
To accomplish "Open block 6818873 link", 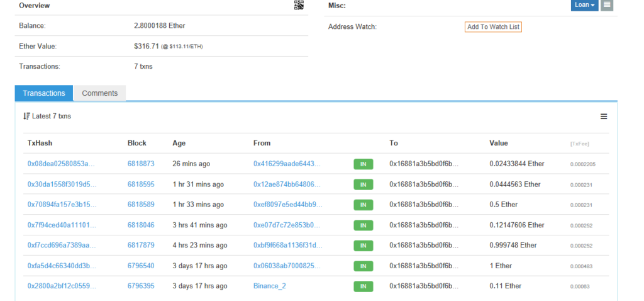I will [x=141, y=164].
